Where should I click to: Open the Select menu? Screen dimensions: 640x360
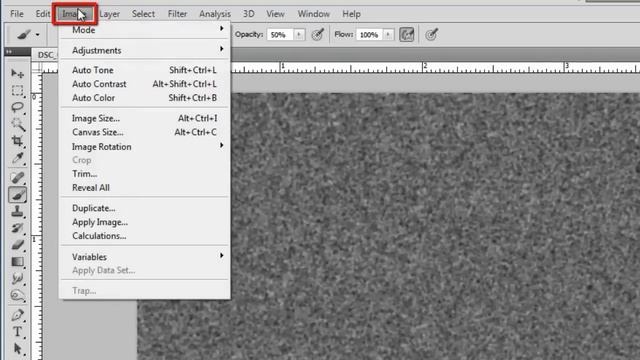143,14
